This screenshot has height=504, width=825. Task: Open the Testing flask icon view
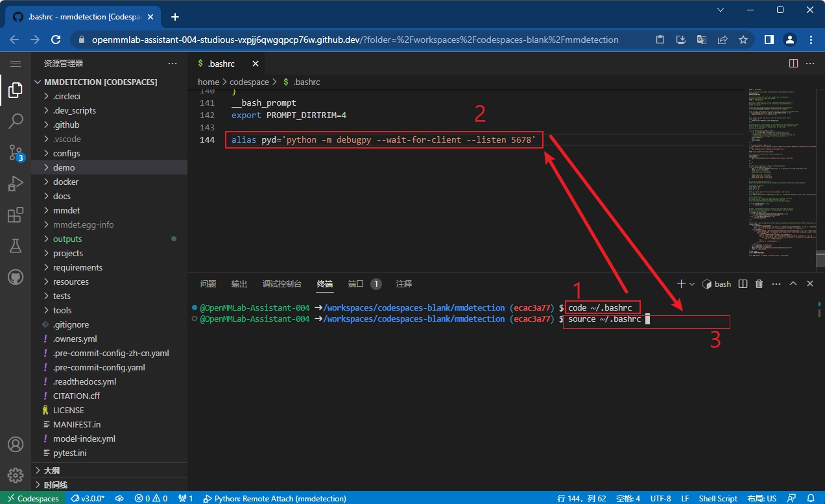tap(16, 246)
